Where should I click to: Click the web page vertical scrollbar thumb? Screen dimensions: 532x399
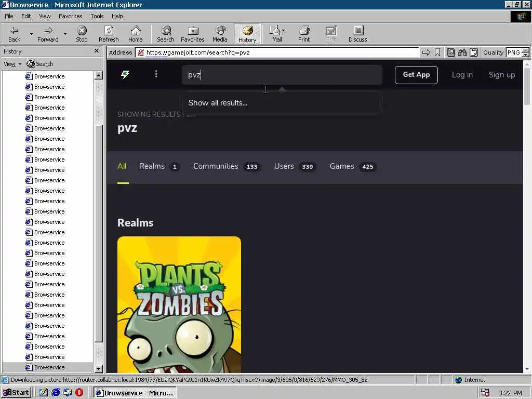click(527, 86)
